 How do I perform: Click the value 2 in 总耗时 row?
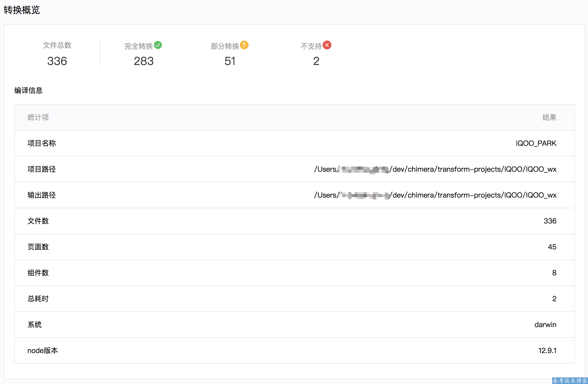click(x=554, y=299)
